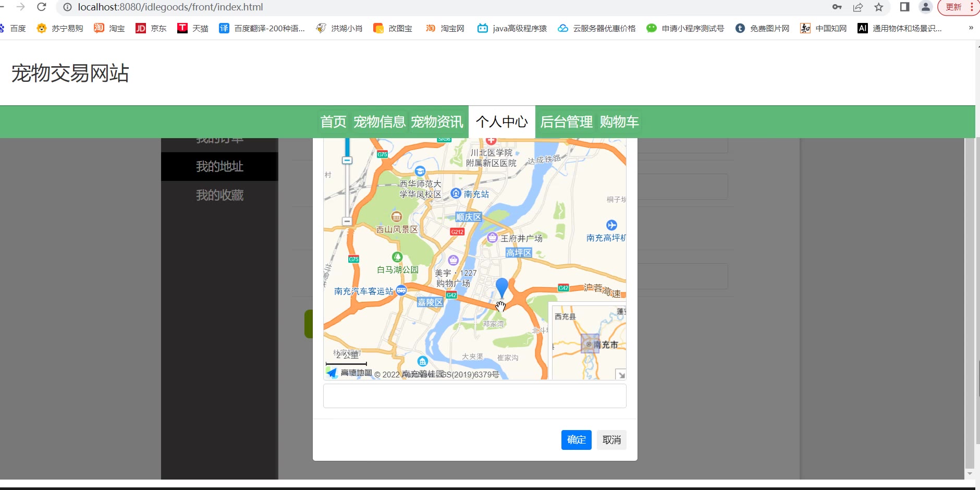Click the blue location pin marker on map
980x490 pixels.
point(501,288)
